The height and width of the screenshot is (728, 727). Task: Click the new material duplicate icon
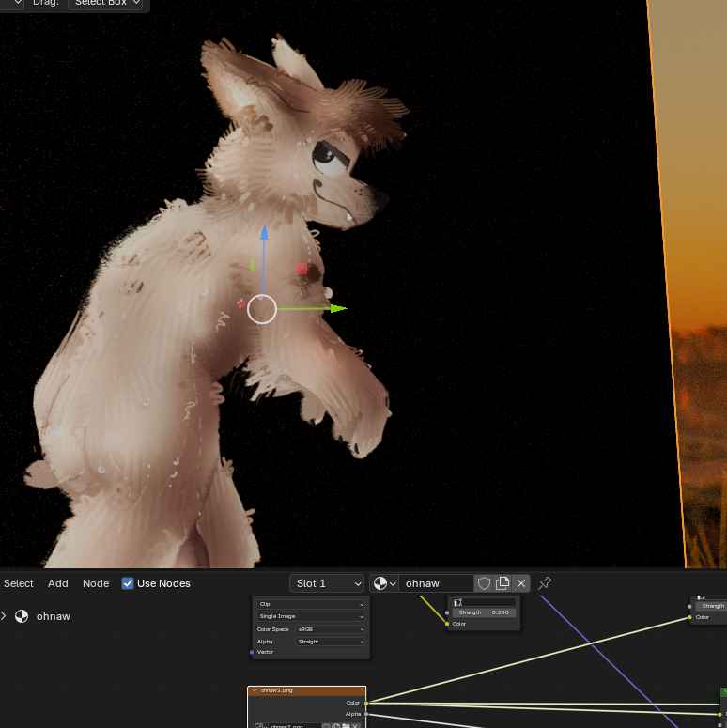(x=503, y=583)
